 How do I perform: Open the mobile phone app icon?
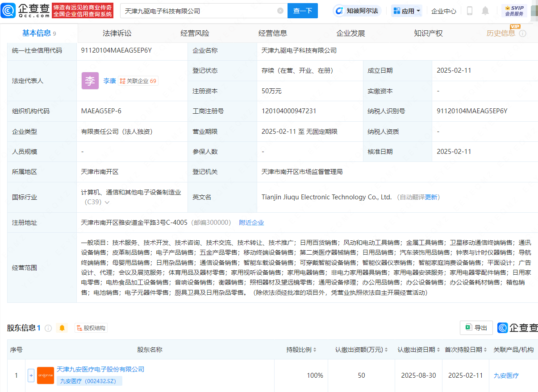470,11
